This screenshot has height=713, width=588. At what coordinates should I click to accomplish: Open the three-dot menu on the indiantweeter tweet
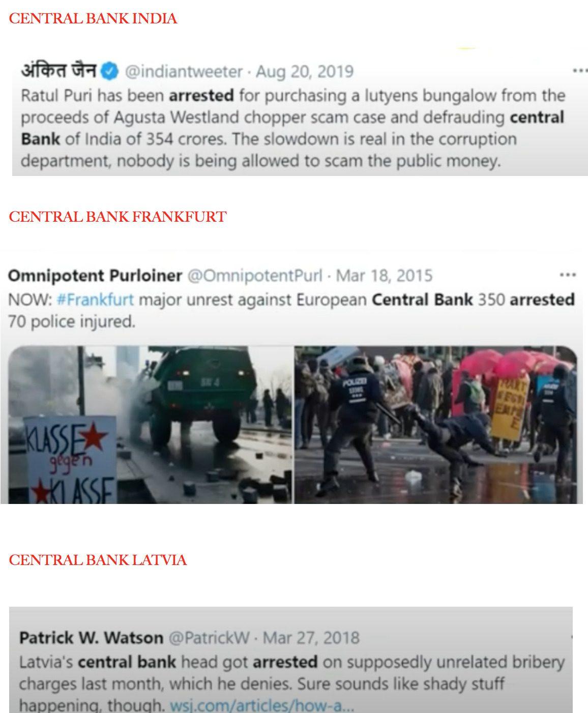tap(579, 70)
